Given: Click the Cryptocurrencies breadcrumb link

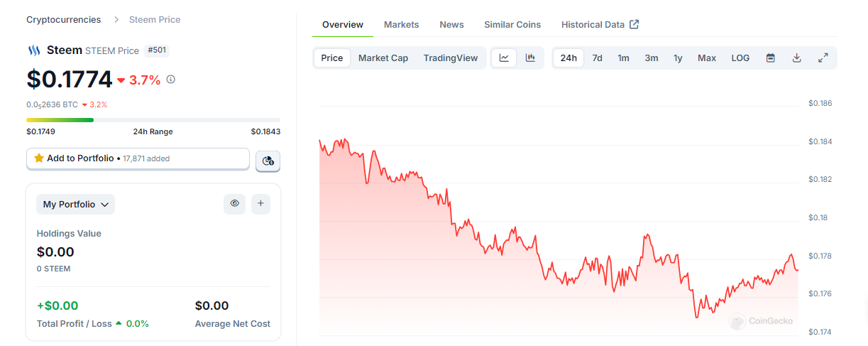Looking at the screenshot, I should (64, 20).
